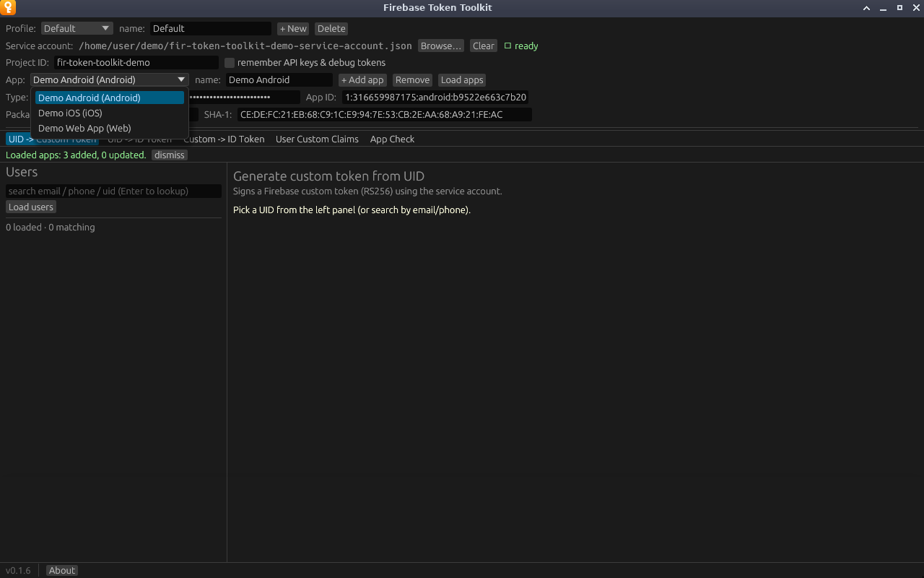This screenshot has height=578, width=924.
Task: Select Demo Android (Android) from the list
Action: [x=110, y=98]
